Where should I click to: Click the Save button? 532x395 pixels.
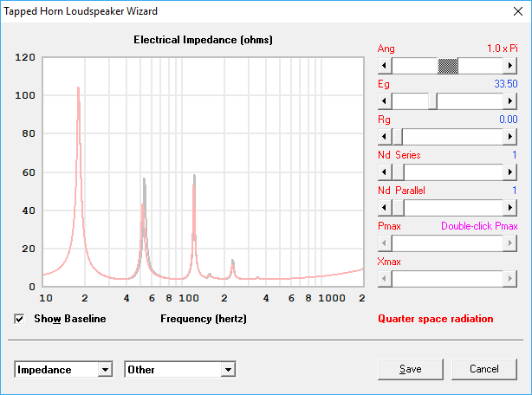pyautogui.click(x=411, y=369)
